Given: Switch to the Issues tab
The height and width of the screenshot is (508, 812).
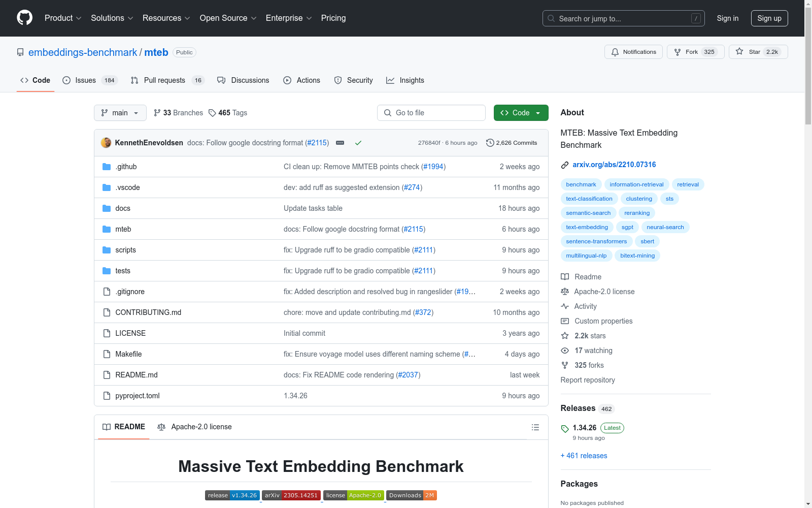Looking at the screenshot, I should tap(90, 80).
